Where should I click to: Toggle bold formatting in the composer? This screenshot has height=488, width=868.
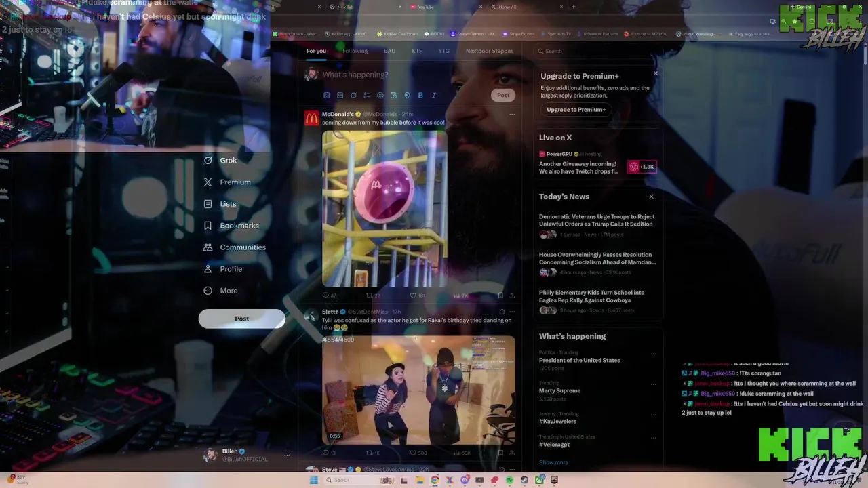(420, 96)
